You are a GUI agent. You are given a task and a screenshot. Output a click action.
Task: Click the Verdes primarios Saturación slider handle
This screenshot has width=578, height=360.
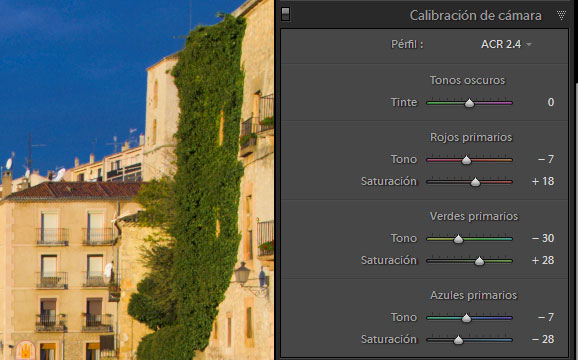479,261
